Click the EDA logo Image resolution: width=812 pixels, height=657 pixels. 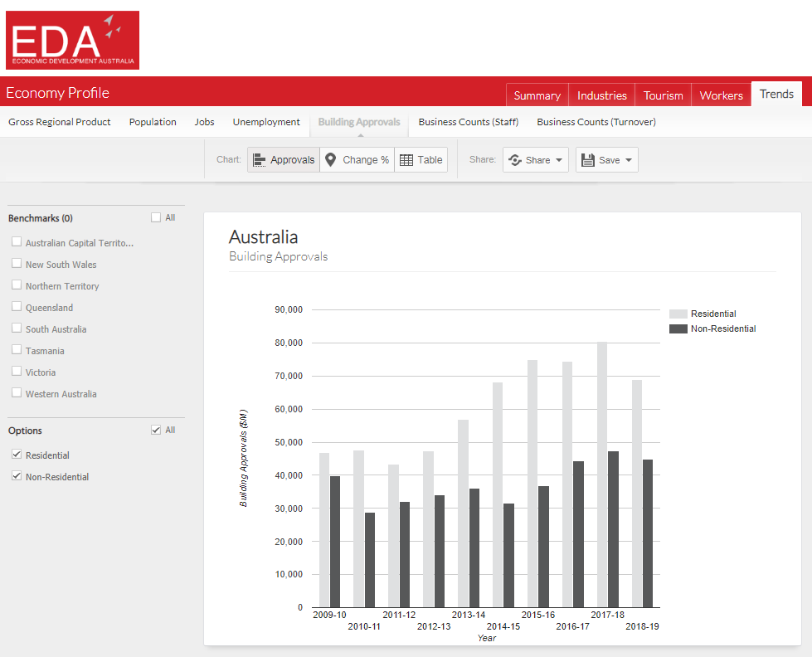[72, 40]
